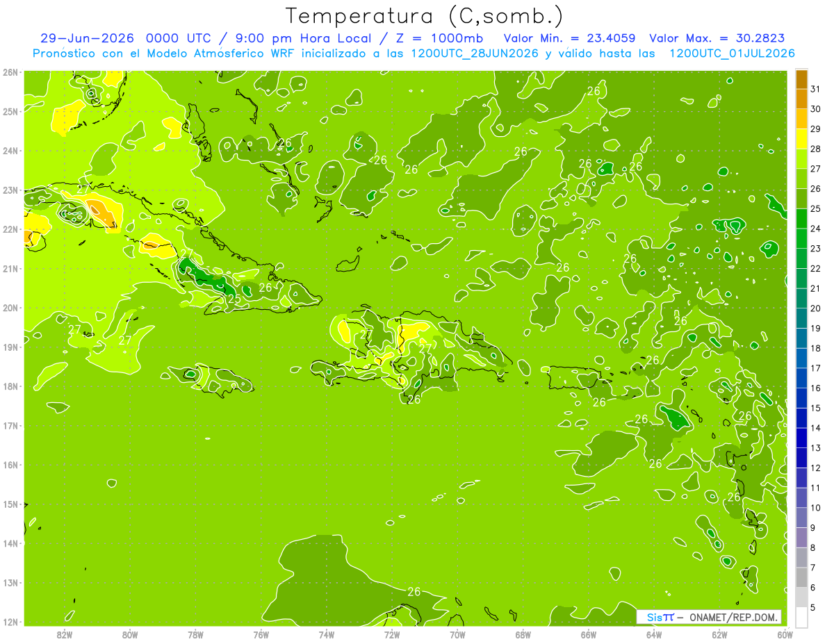Pick the gray legend color between 6 and 7
The height and width of the screenshot is (644, 834).
coord(801,577)
